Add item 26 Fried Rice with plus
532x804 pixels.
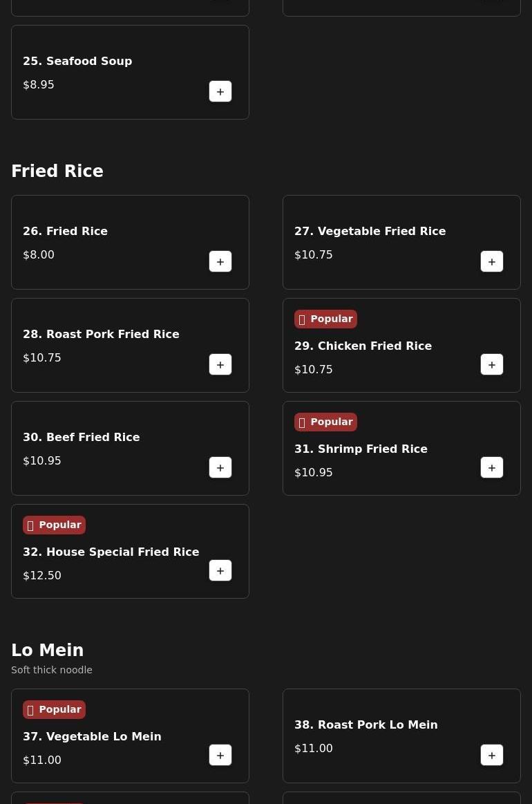coord(220,261)
